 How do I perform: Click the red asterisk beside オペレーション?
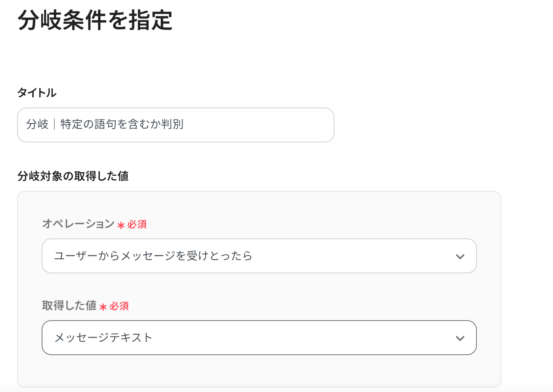[121, 225]
